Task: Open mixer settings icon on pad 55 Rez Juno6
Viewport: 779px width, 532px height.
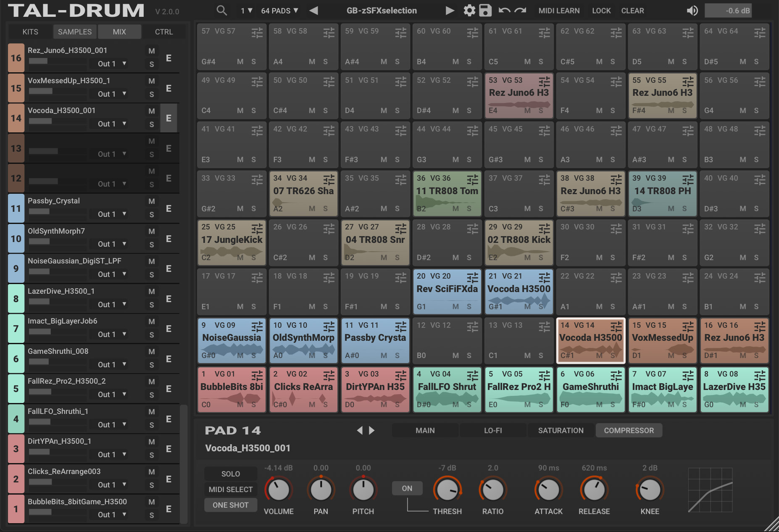Action: [688, 82]
